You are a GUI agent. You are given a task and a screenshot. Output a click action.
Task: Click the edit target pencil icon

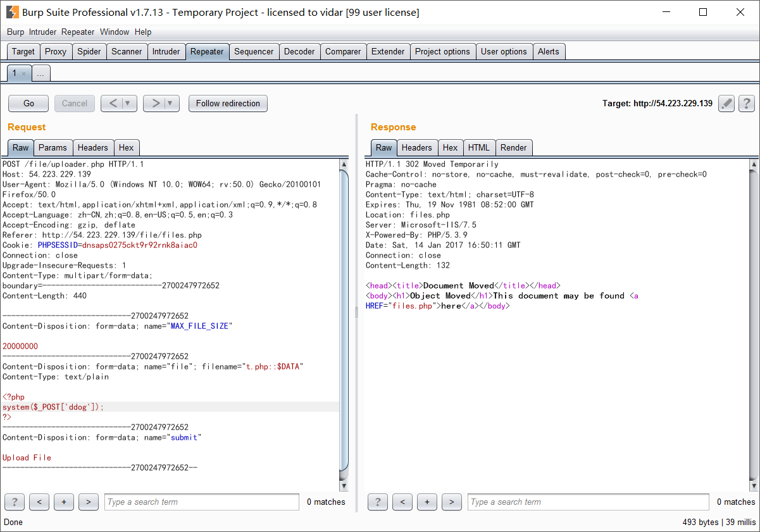(x=726, y=103)
